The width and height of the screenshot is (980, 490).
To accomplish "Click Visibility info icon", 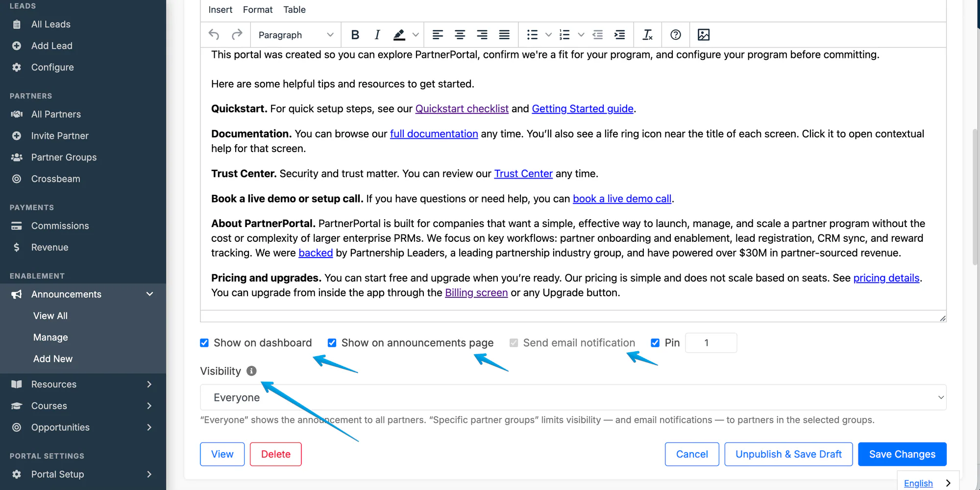I will pyautogui.click(x=251, y=371).
